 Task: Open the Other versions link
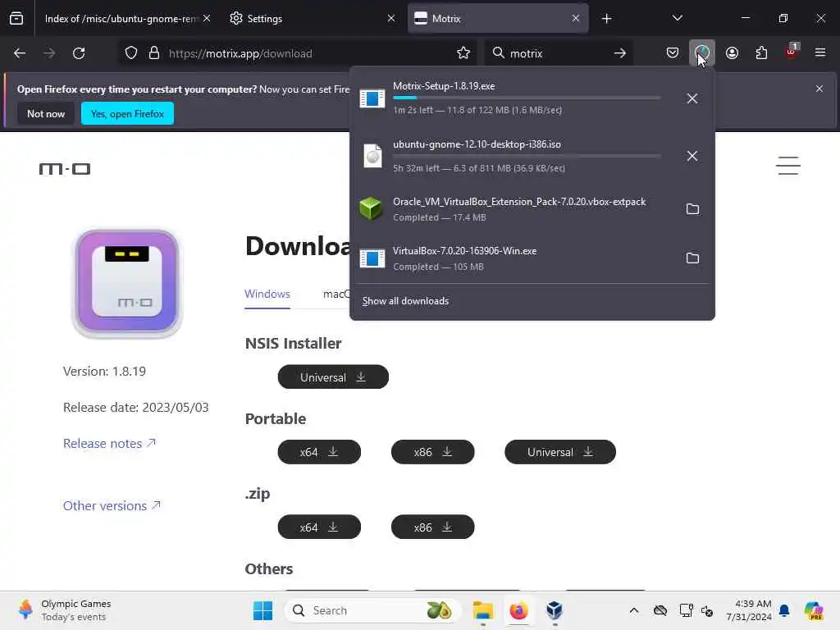(112, 505)
